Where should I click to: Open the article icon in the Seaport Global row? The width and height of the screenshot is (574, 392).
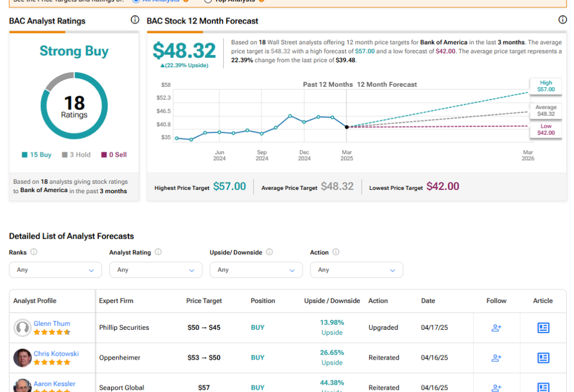point(543,388)
